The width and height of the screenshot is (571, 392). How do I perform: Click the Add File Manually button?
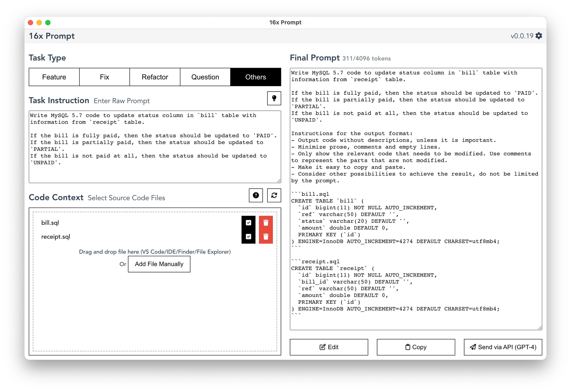(159, 264)
